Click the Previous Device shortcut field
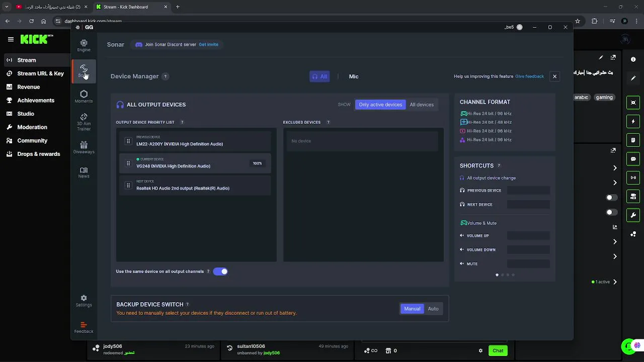This screenshot has width=644, height=362. tap(528, 191)
